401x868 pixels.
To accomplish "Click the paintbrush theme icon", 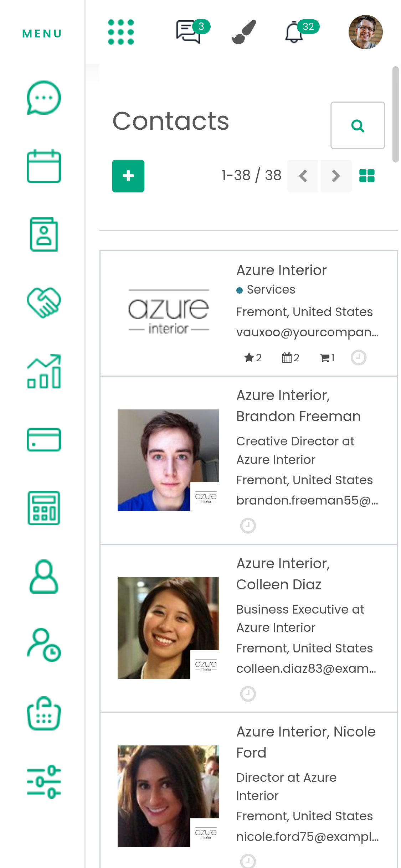I will [x=244, y=32].
